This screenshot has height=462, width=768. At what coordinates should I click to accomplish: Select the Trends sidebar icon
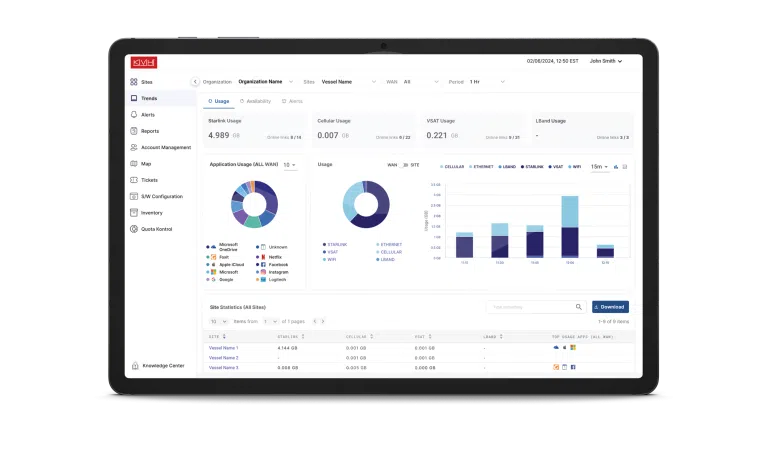coord(134,98)
